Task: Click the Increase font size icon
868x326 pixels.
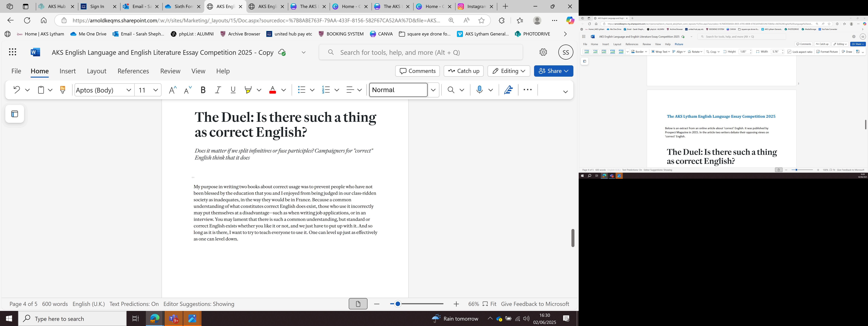Action: point(173,90)
